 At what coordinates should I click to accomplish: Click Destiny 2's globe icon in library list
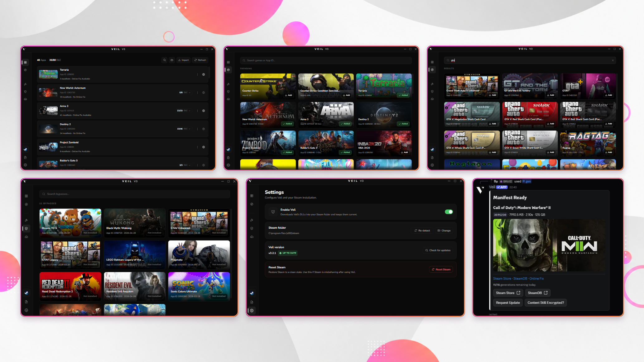[x=204, y=129]
